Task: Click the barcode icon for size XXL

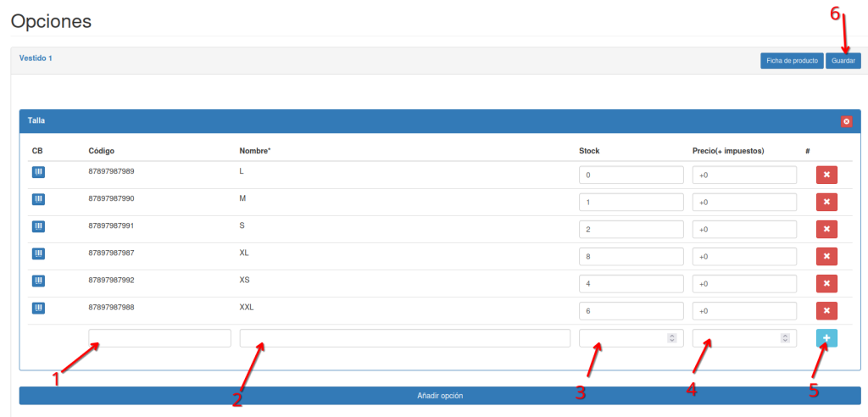Action: (x=38, y=308)
